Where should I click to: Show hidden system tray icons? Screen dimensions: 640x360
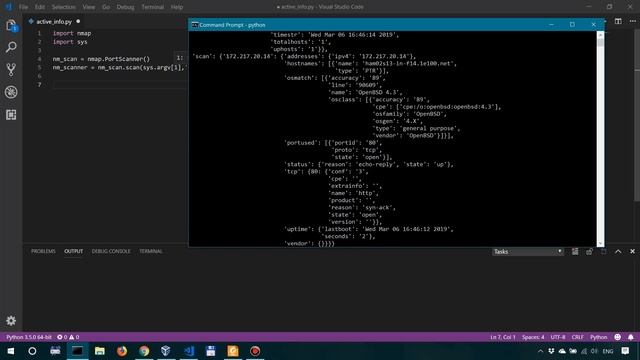[540, 351]
